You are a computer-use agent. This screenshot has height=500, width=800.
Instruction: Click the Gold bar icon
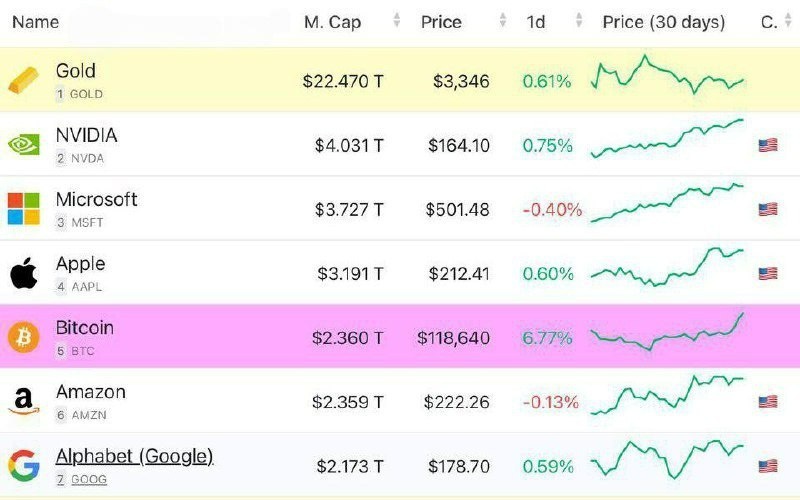(24, 81)
